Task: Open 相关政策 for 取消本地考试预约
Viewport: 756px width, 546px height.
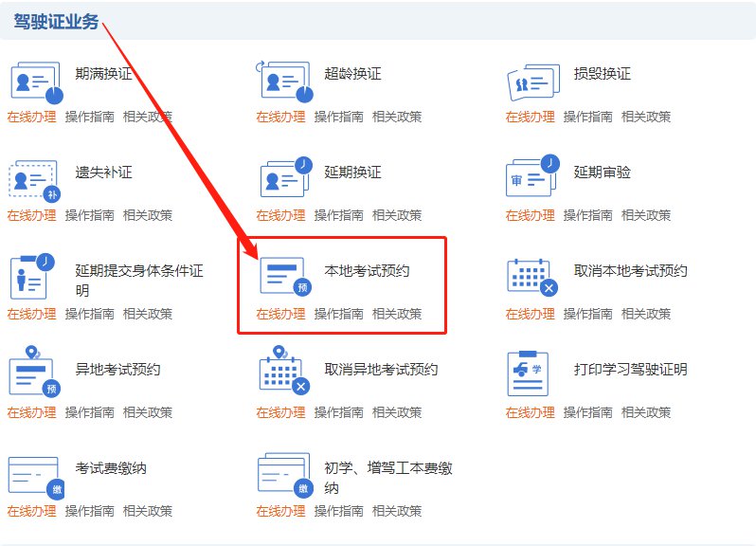Action: pyautogui.click(x=646, y=314)
